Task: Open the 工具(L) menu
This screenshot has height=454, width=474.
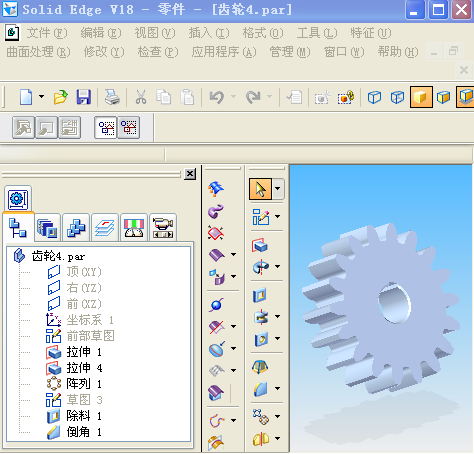Action: pos(317,33)
